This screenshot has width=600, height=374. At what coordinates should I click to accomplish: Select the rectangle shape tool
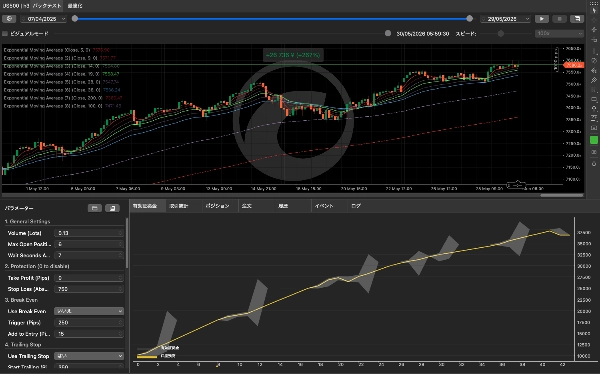point(594,99)
